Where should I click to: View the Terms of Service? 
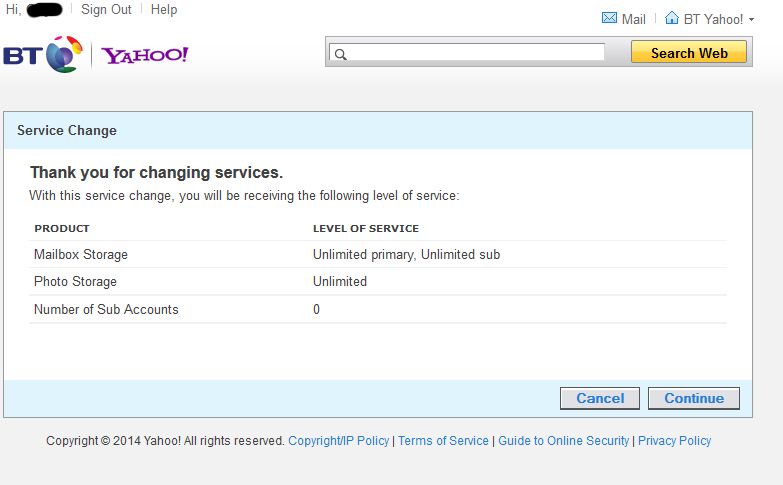click(x=443, y=441)
